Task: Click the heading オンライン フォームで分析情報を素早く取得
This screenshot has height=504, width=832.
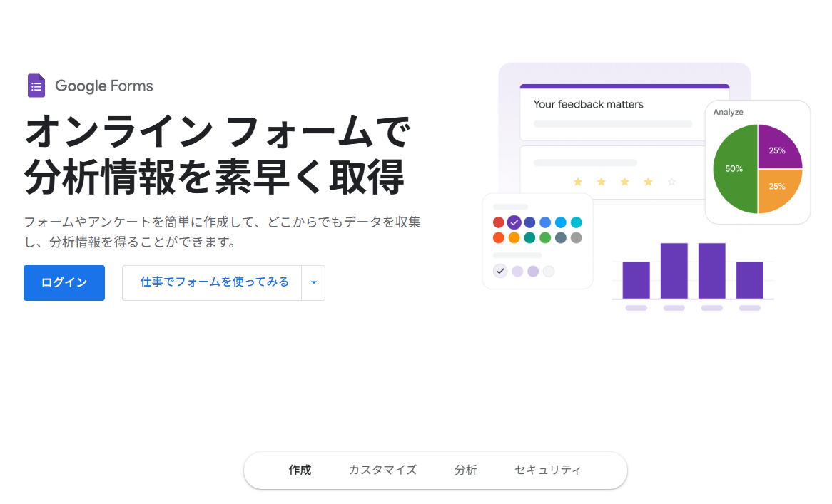Action: (x=217, y=154)
